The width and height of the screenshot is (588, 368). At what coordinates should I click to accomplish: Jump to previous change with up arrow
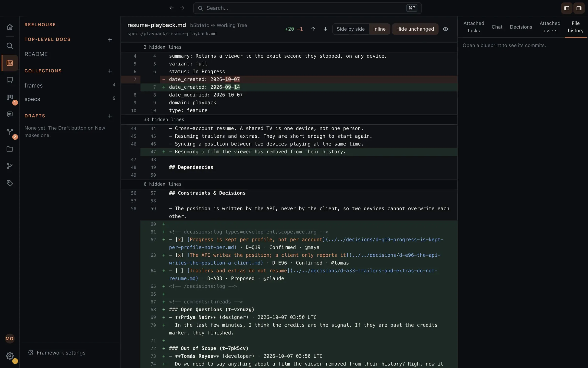313,29
